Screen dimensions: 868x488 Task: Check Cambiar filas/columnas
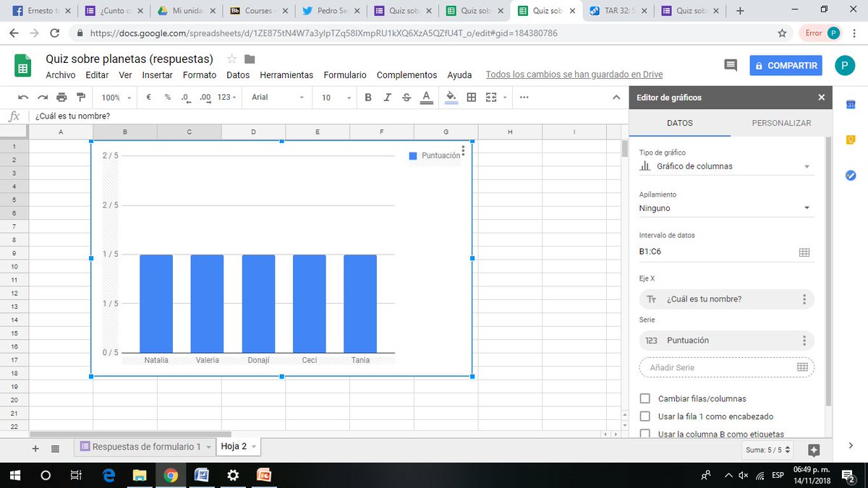tap(645, 398)
